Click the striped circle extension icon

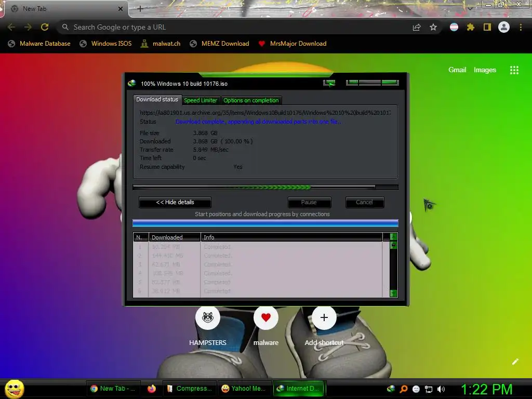[454, 27]
